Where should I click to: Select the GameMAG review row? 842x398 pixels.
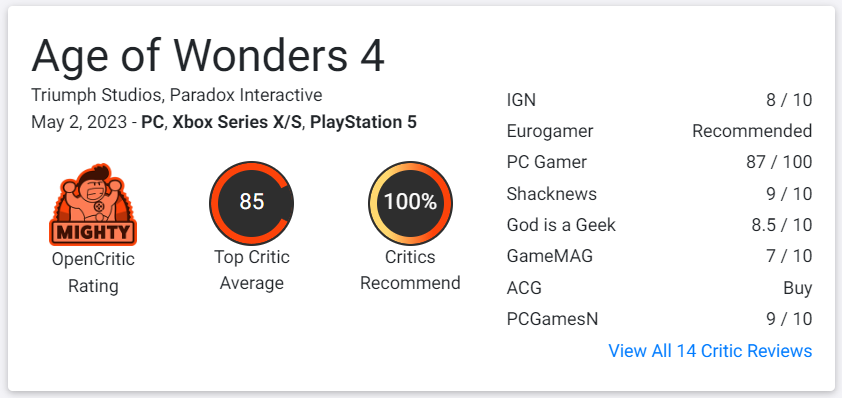tap(659, 256)
